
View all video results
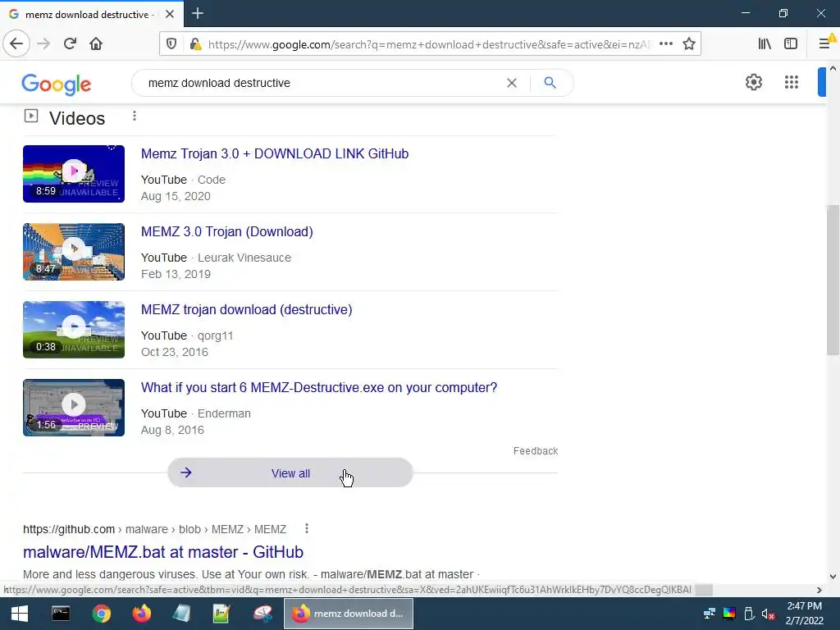(x=290, y=473)
